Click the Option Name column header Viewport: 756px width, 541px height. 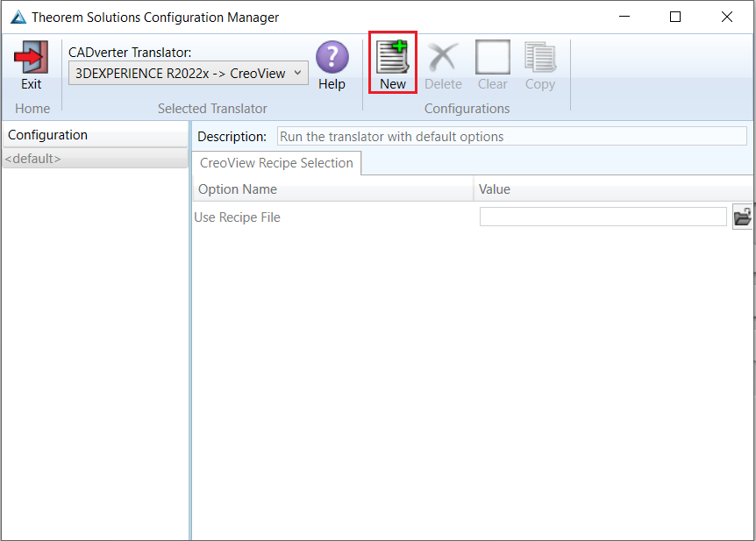[x=333, y=189]
